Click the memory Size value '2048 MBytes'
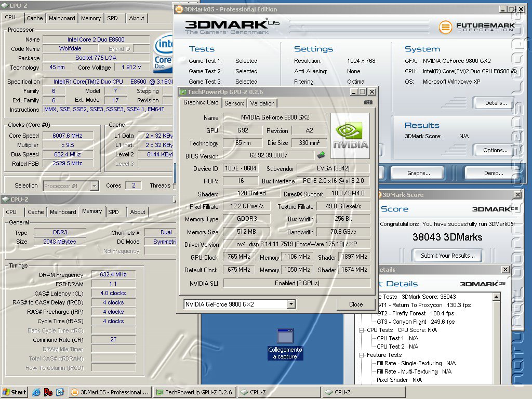 pyautogui.click(x=60, y=242)
